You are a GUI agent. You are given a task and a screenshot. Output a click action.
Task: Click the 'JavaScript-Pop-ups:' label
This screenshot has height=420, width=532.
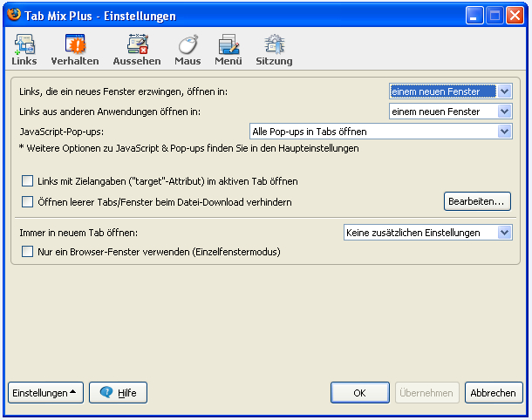click(61, 132)
